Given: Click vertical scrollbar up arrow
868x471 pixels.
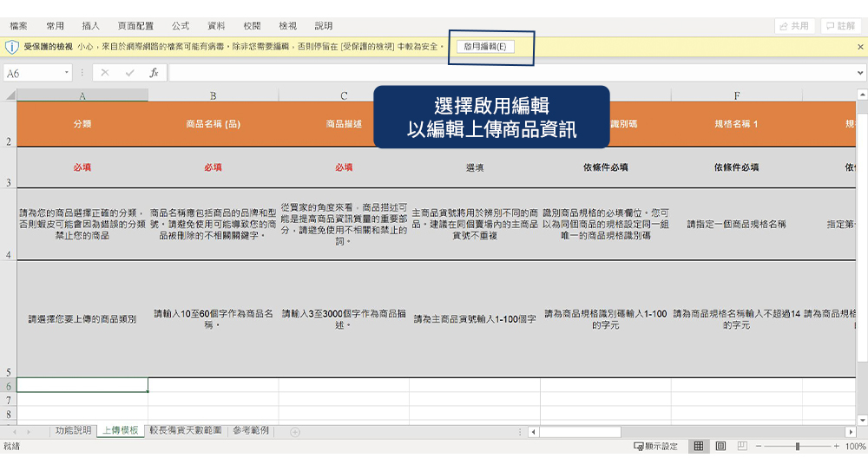Looking at the screenshot, I should [863, 95].
